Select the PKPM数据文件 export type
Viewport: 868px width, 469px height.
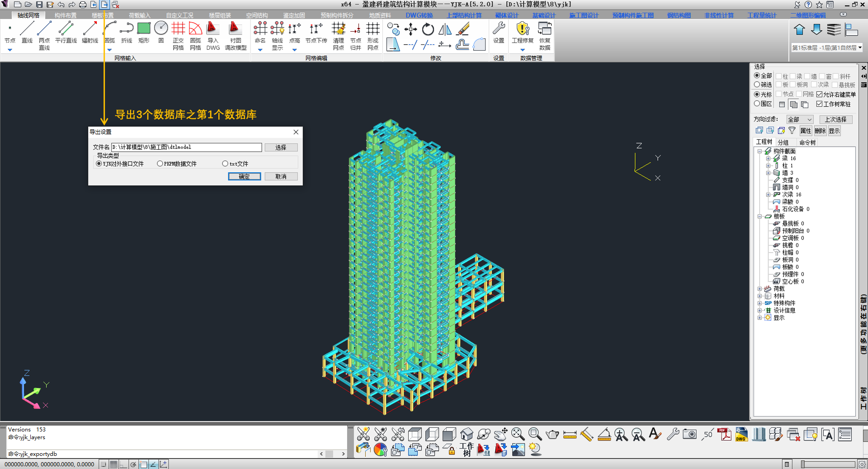160,164
